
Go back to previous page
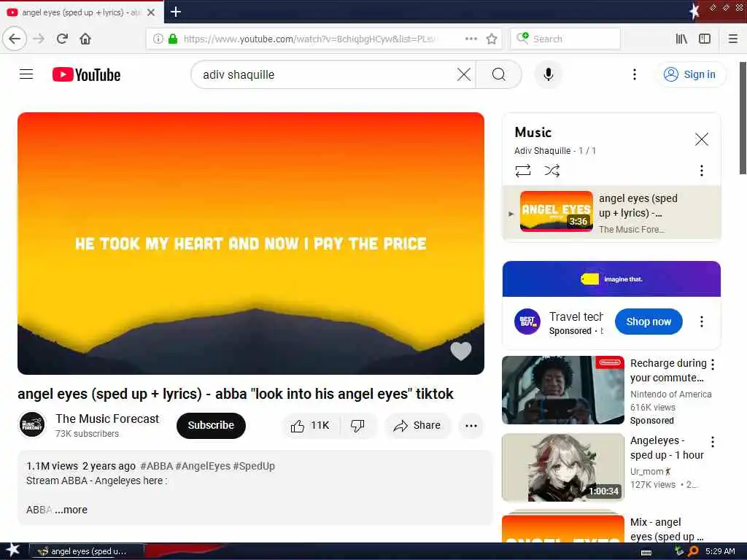(x=15, y=39)
